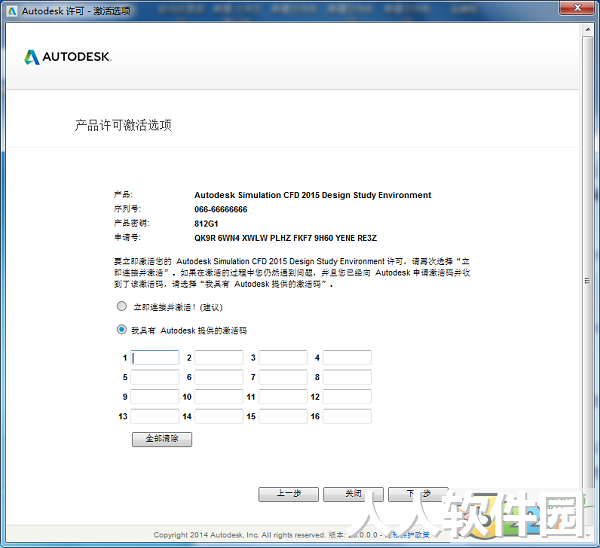600x548 pixels.
Task: Click the heading 产品许可激活选项
Action: click(x=123, y=125)
